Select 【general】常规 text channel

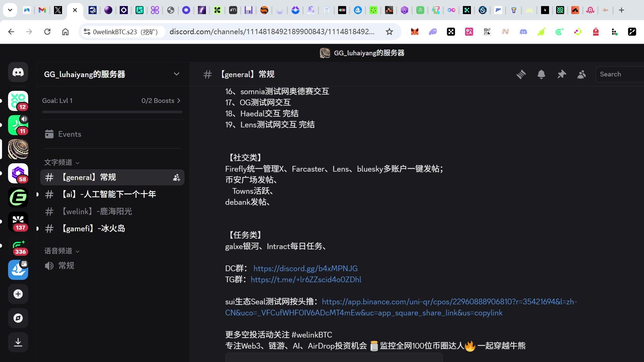112,177
